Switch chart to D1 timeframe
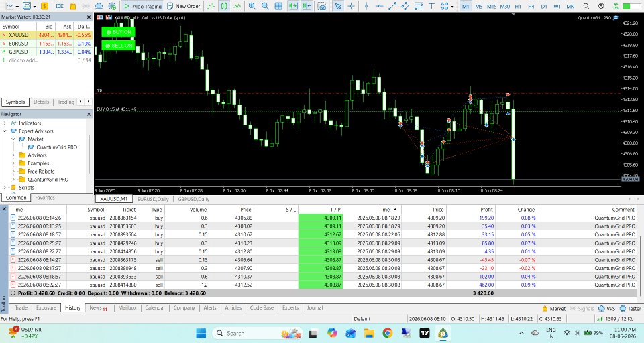This screenshot has width=644, height=343. tap(544, 6)
